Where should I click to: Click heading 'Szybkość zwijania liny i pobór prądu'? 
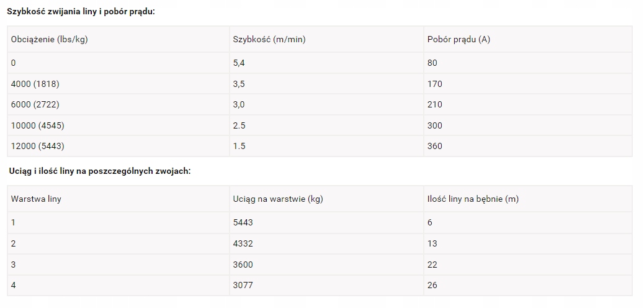81,12
